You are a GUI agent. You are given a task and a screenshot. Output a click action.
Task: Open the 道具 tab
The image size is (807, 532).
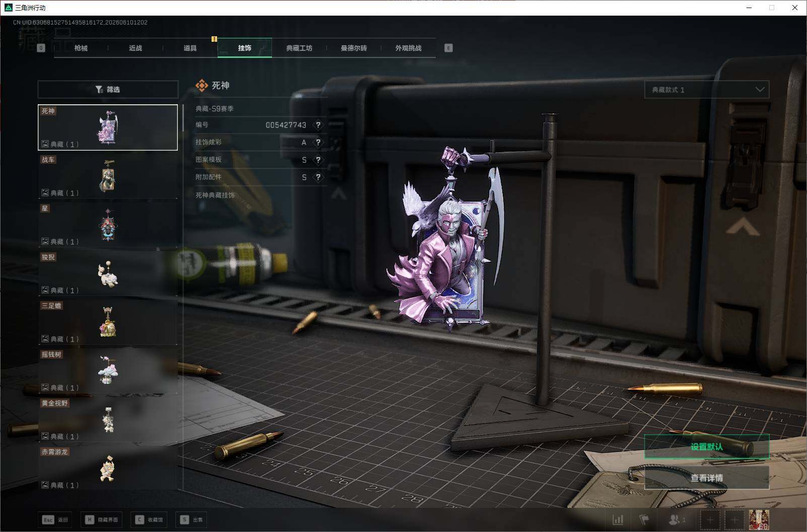point(190,48)
